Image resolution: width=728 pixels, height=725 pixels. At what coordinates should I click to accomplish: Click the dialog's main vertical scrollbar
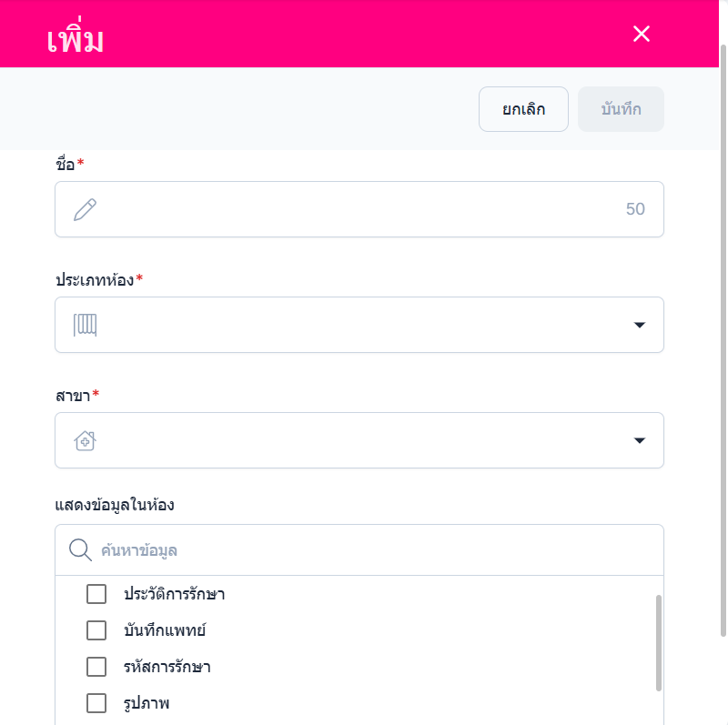tap(723, 337)
